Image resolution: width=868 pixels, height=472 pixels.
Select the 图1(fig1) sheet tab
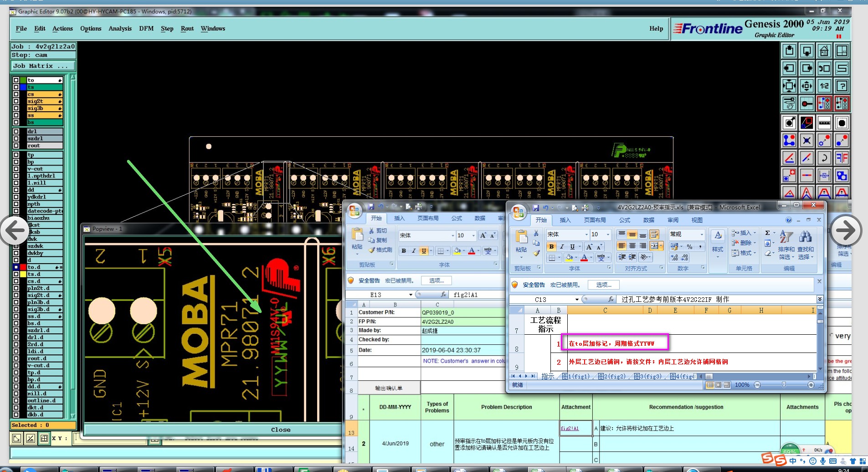point(576,377)
